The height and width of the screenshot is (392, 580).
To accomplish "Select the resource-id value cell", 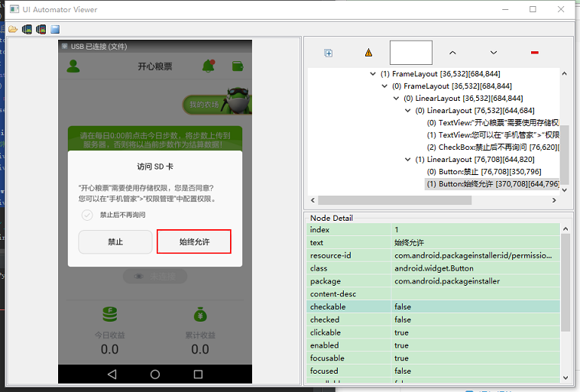I will (475, 255).
